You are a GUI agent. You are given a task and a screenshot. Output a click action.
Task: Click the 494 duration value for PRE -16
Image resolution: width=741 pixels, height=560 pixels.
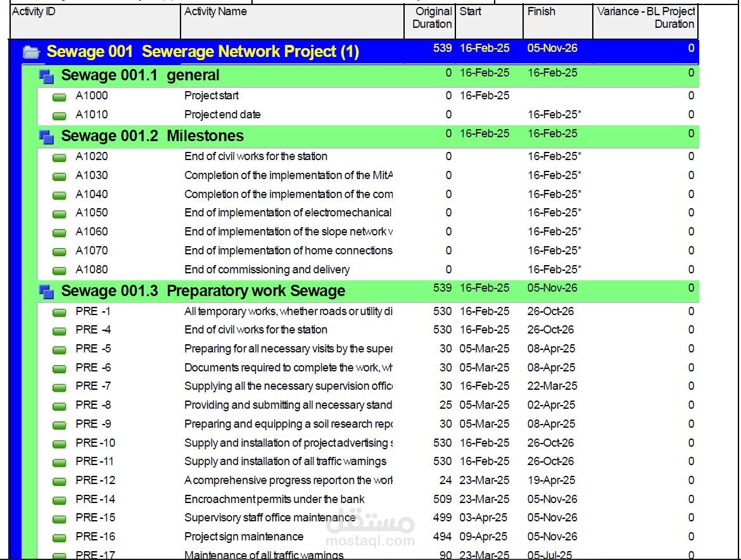point(442,537)
